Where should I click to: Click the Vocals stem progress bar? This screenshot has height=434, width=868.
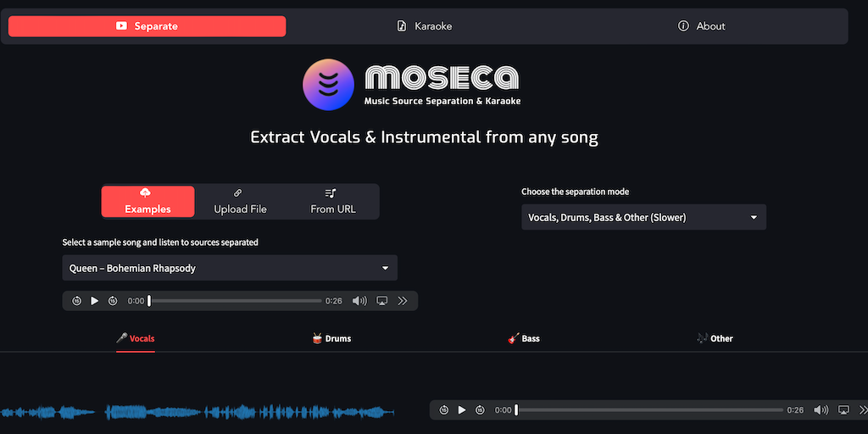pyautogui.click(x=649, y=410)
